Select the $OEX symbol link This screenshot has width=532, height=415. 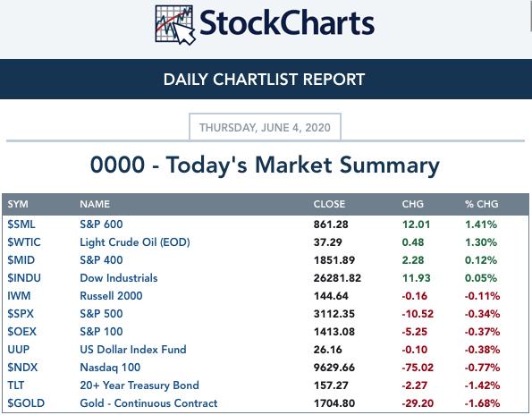(21, 332)
